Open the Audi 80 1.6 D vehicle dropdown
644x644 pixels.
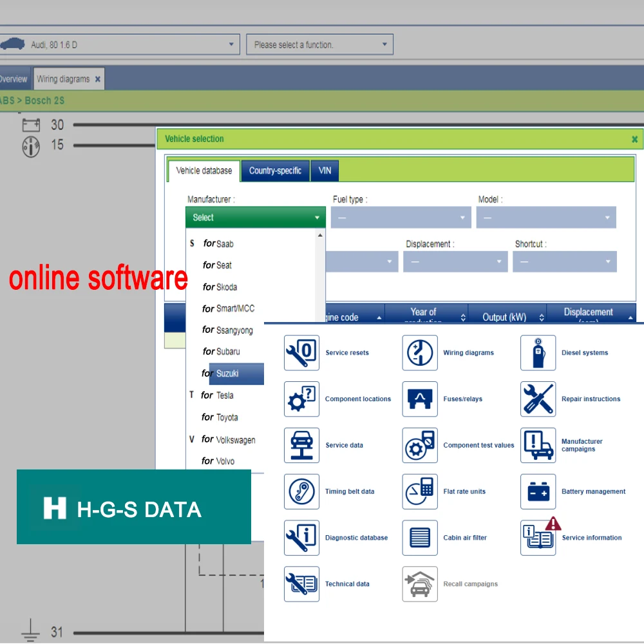pos(119,44)
